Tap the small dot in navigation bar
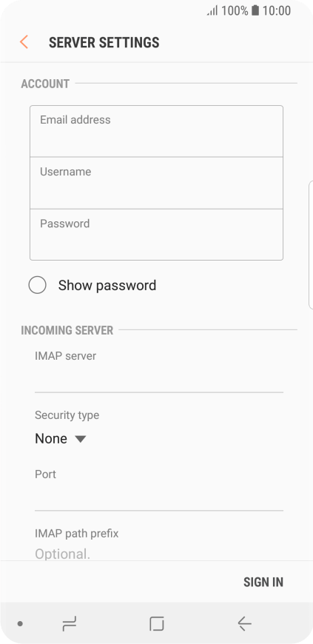The image size is (313, 644). click(x=20, y=624)
